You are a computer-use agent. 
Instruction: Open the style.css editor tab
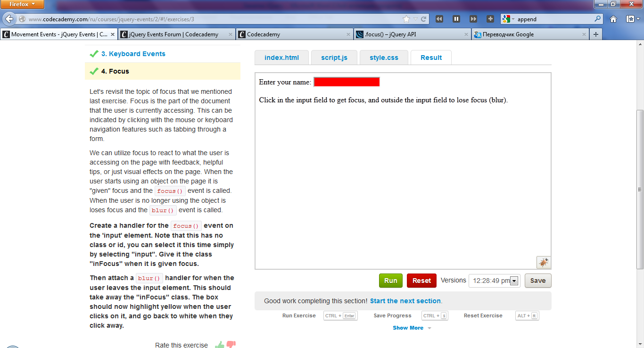[x=384, y=58]
